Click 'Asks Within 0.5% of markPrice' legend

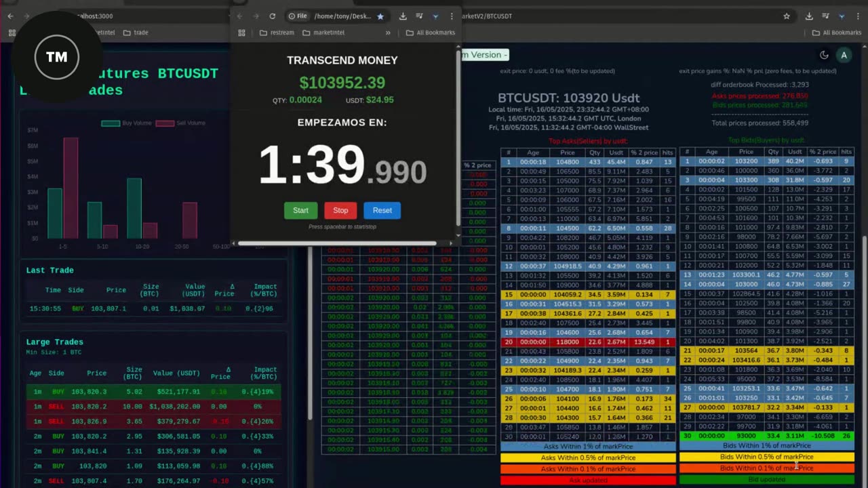click(x=588, y=457)
